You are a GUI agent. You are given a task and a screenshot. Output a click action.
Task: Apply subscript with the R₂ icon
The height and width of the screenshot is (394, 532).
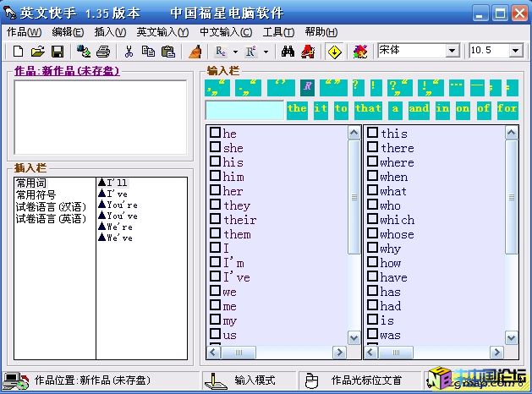(x=221, y=52)
